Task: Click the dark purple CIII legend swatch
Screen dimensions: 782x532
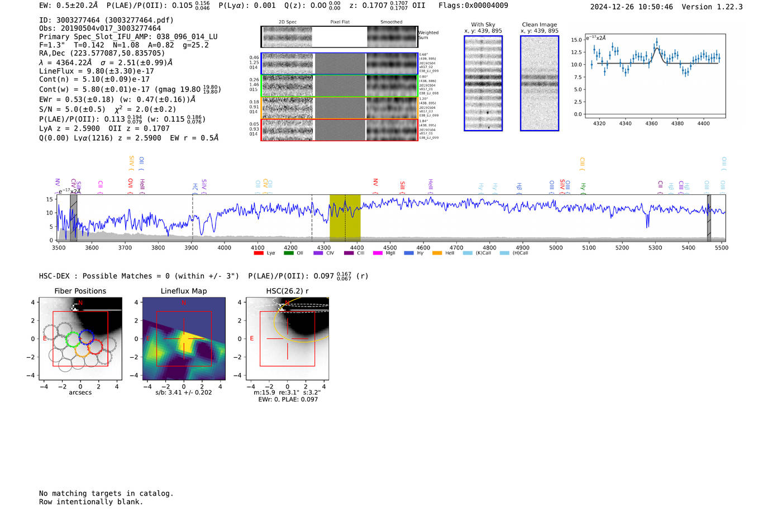Action: 349,253
